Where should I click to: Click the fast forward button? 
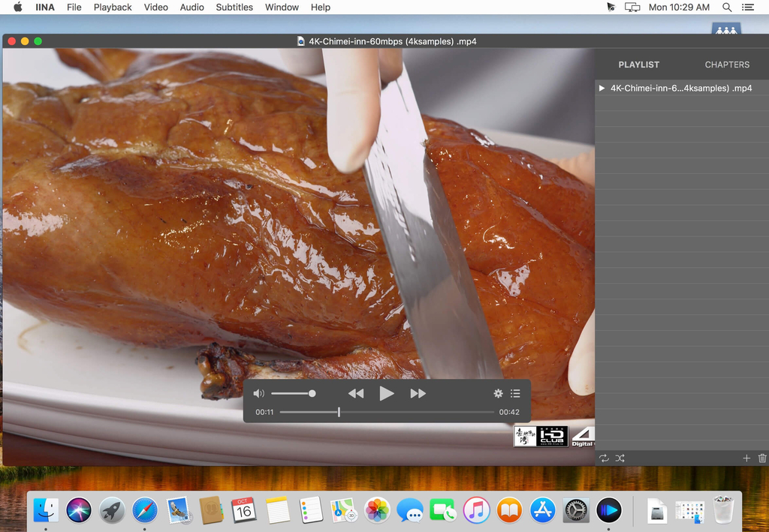pyautogui.click(x=418, y=393)
